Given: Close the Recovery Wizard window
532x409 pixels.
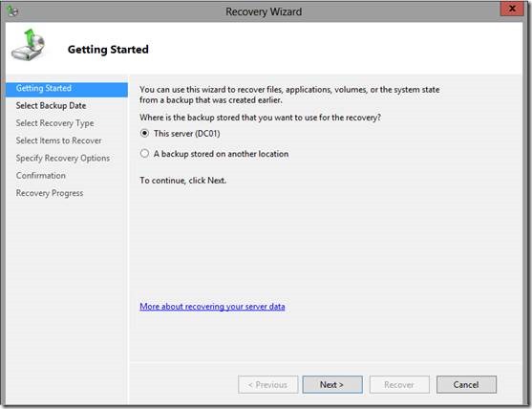Looking at the screenshot, I should (512, 9).
